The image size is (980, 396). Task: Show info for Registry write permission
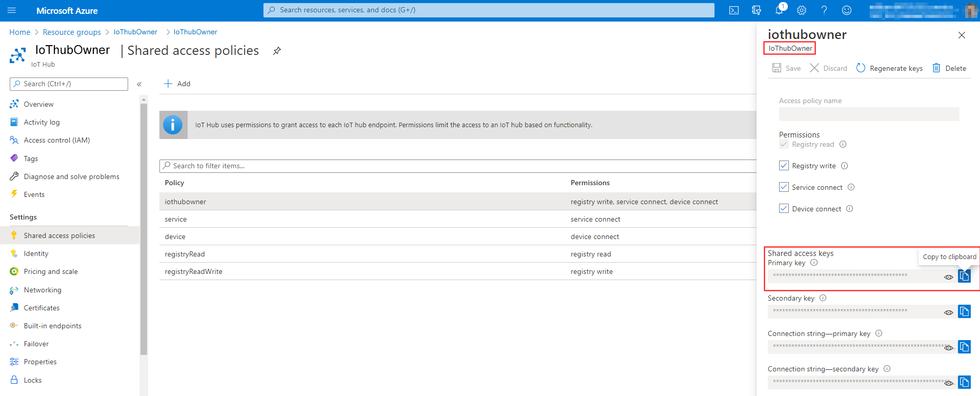point(845,166)
